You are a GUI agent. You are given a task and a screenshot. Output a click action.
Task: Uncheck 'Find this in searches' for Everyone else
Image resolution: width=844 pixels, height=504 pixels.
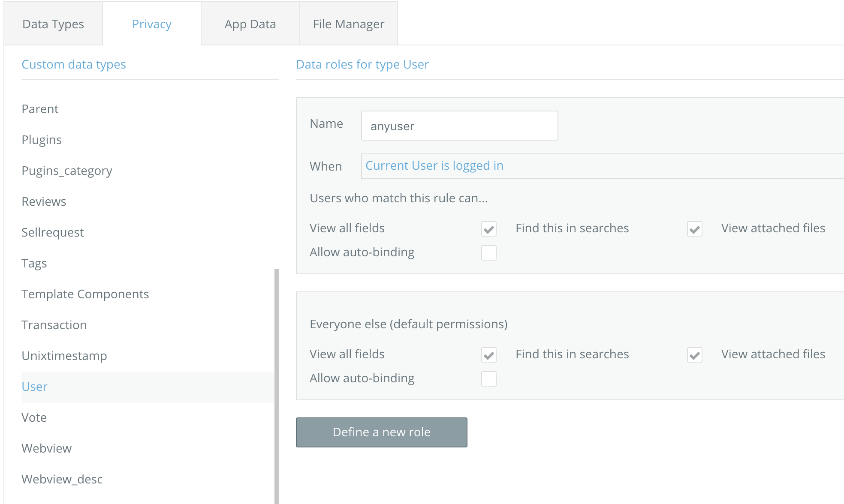pos(695,355)
